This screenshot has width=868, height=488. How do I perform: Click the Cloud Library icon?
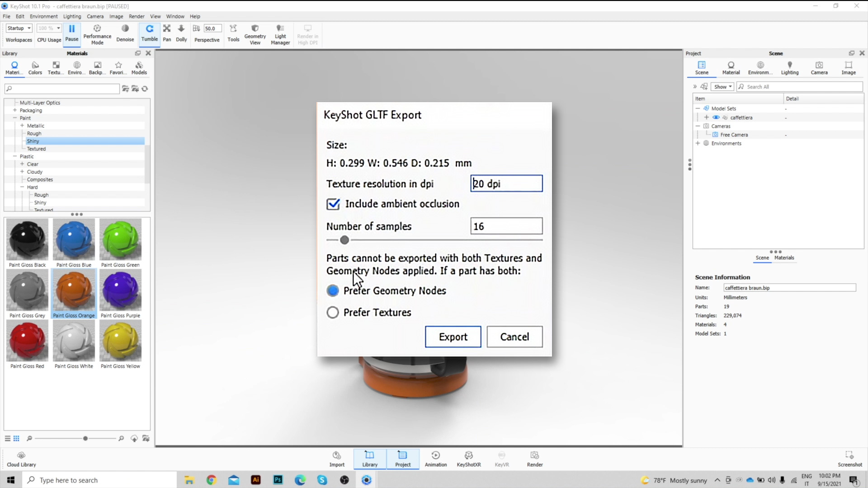pyautogui.click(x=21, y=459)
